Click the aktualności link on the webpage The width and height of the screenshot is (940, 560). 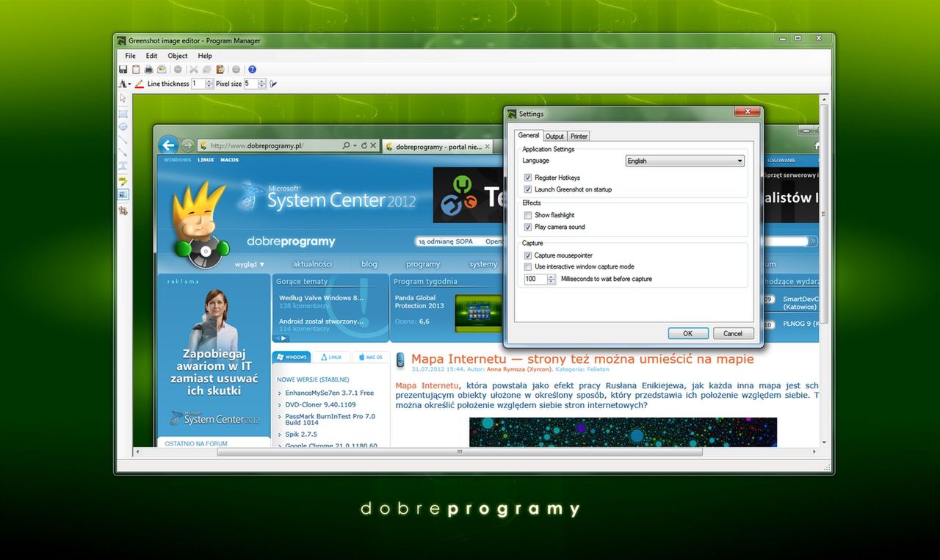pyautogui.click(x=312, y=264)
